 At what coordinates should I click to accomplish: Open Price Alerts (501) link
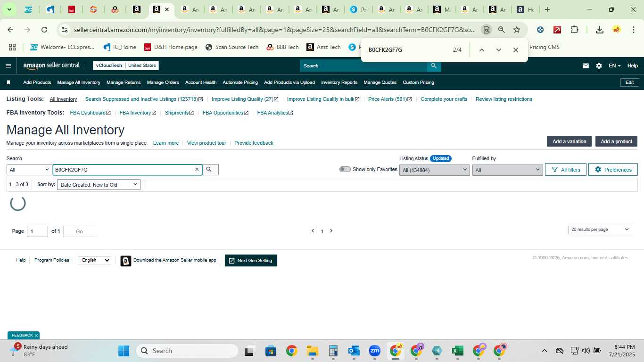390,99
